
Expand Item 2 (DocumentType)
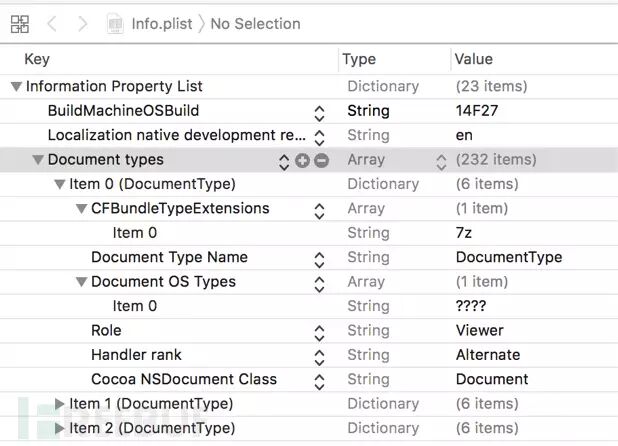pos(60,428)
